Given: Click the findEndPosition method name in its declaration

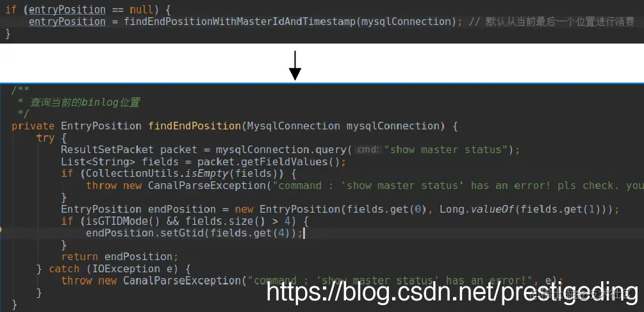Looking at the screenshot, I should 194,126.
